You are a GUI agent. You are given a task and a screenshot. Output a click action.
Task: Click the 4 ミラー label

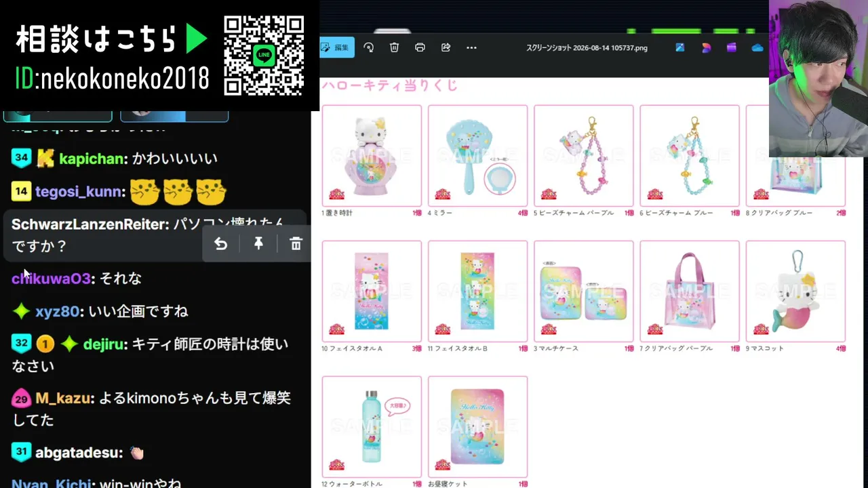[x=439, y=213]
